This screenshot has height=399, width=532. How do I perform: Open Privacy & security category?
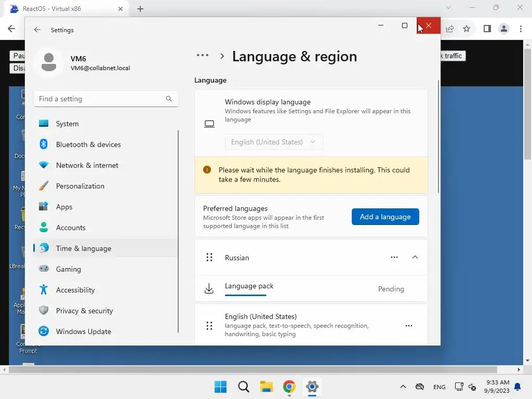pyautogui.click(x=105, y=311)
